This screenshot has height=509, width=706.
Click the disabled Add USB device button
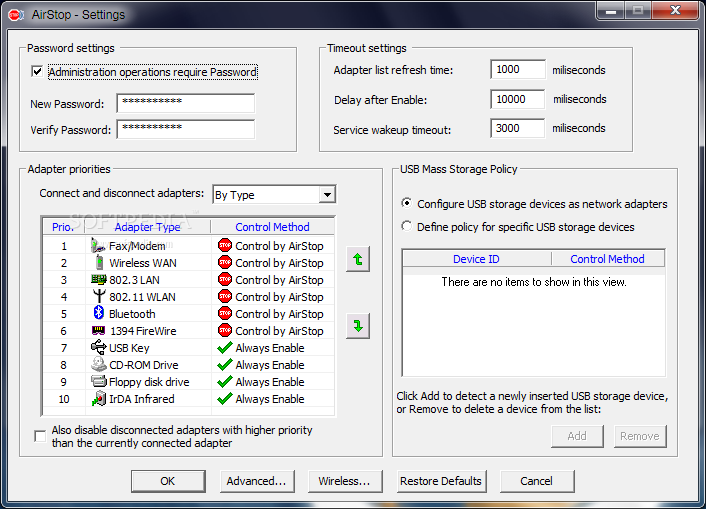tap(577, 436)
